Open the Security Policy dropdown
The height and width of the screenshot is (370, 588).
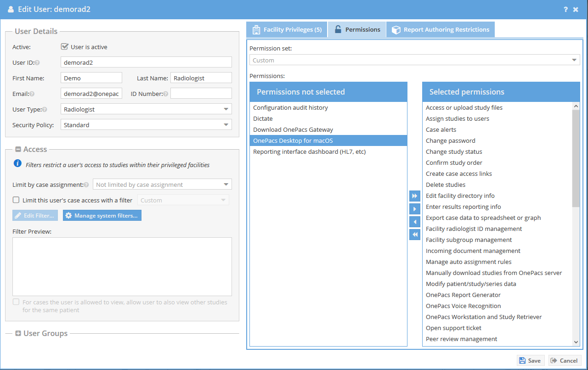click(146, 125)
